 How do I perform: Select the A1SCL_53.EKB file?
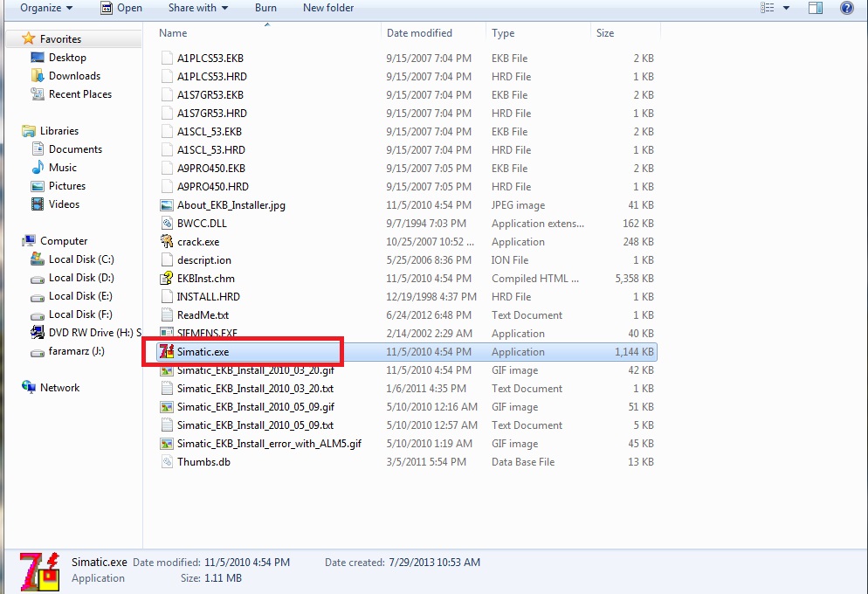[210, 131]
